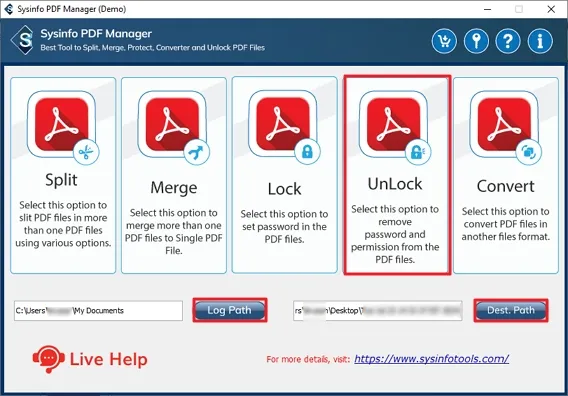This screenshot has width=568, height=396.
Task: Click the Lock heading
Action: [284, 189]
